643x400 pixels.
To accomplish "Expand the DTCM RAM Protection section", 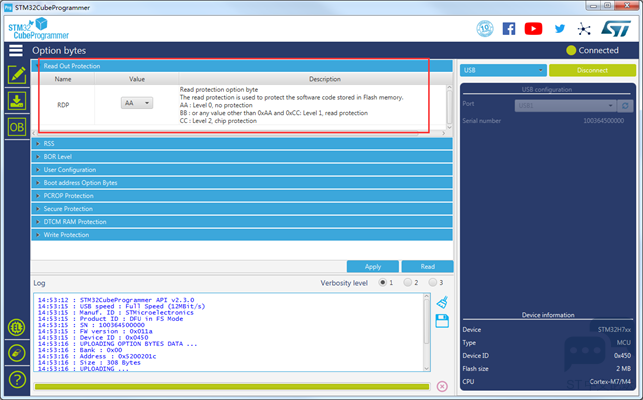I will tap(242, 222).
